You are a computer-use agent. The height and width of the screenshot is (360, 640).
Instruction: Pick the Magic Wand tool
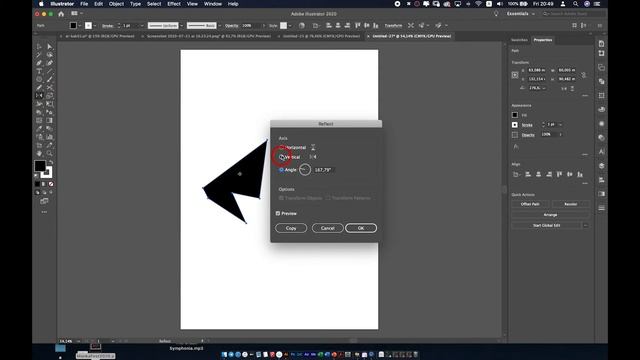pyautogui.click(x=39, y=55)
